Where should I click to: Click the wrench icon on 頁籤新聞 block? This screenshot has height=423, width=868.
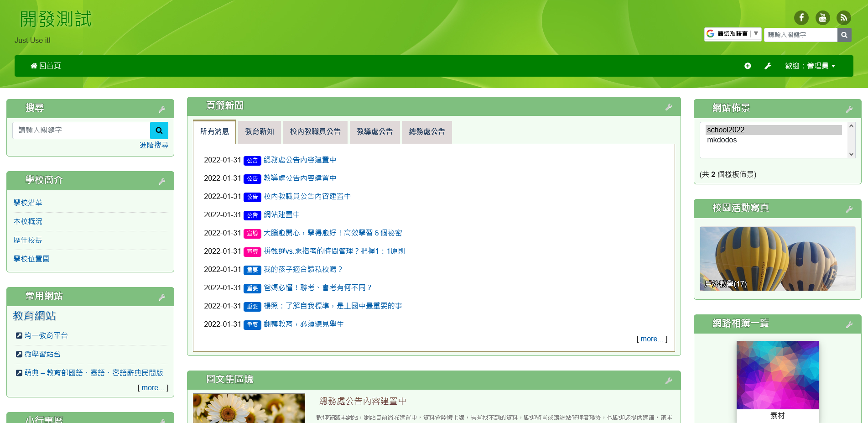point(669,107)
